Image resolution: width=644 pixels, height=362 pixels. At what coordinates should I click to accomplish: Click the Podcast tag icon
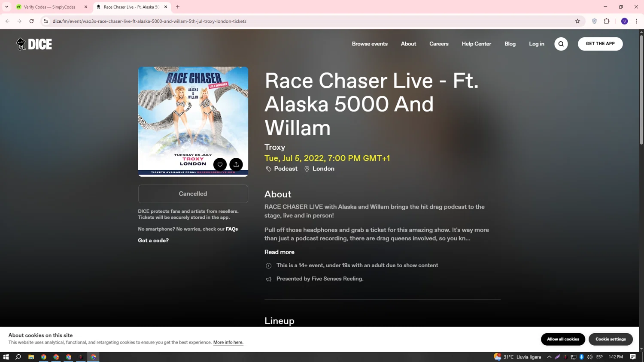pos(269,169)
